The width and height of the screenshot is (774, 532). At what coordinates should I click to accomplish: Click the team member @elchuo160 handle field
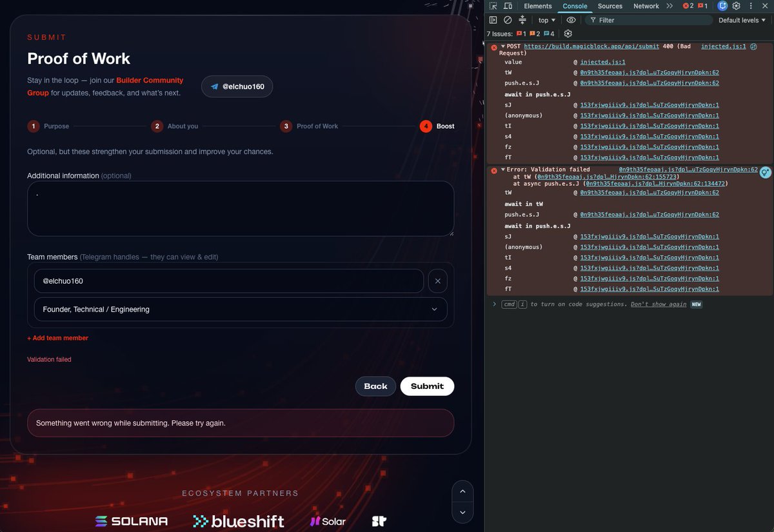[229, 281]
